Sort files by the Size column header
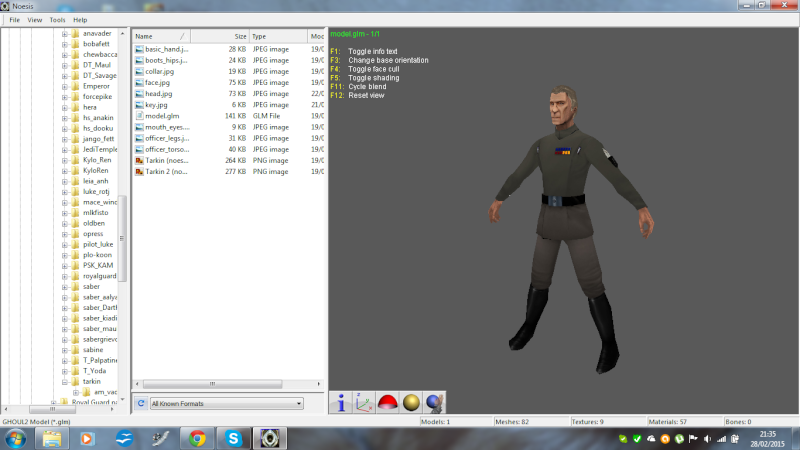This screenshot has height=450, width=800. [220, 36]
